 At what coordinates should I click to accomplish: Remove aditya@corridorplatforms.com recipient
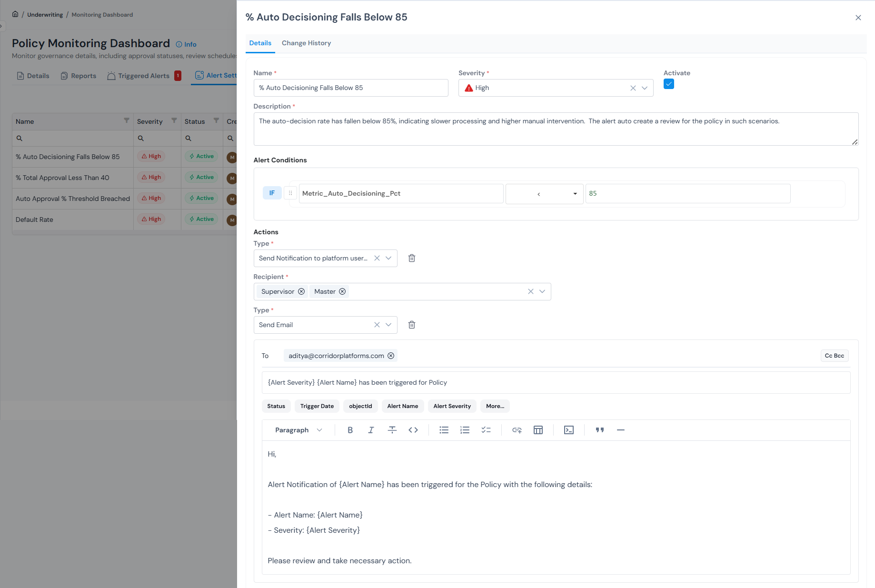391,356
